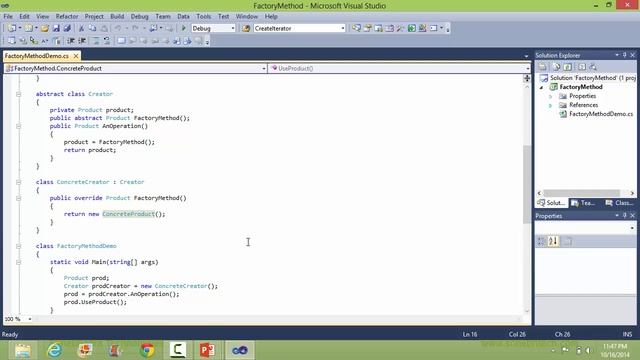The width and height of the screenshot is (640, 360).
Task: Open Internet Explorer from the taskbar
Action: coord(54,350)
